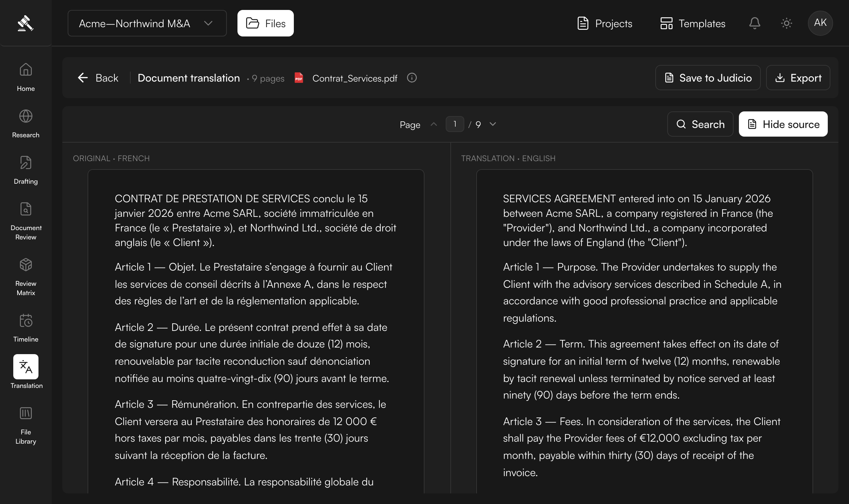Open the Home sidebar section

point(26,77)
